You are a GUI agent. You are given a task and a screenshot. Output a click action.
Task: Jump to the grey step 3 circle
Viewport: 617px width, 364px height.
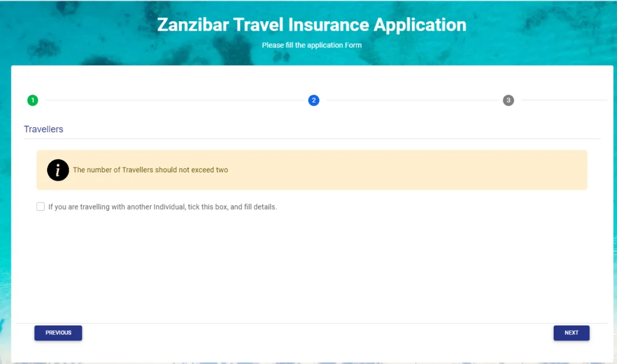coord(508,100)
